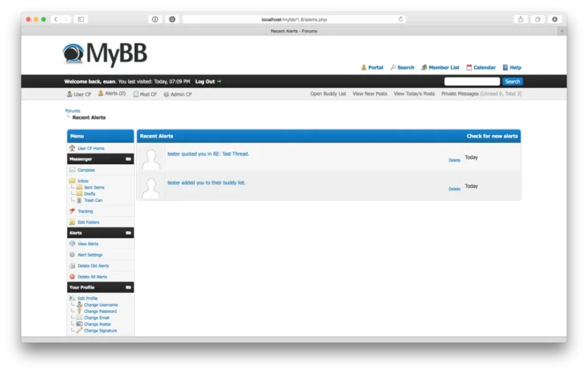This screenshot has height=373, width=588.
Task: Open the Compose message icon
Action: coord(72,170)
